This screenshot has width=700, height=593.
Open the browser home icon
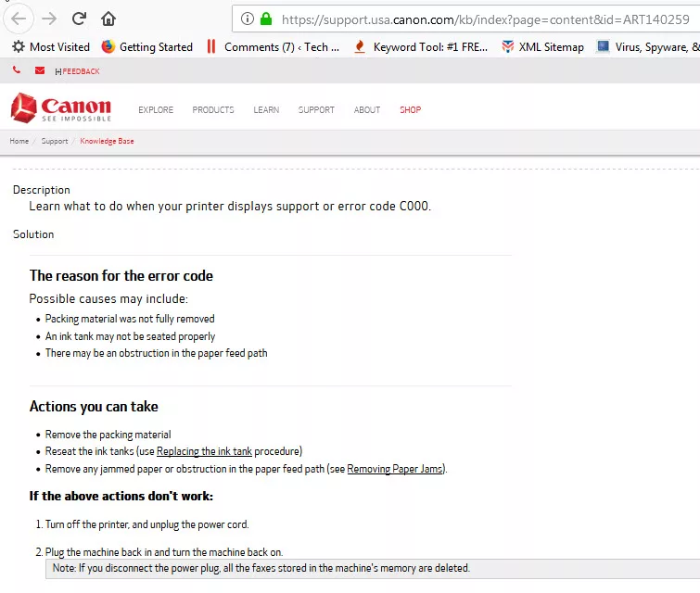(x=108, y=19)
